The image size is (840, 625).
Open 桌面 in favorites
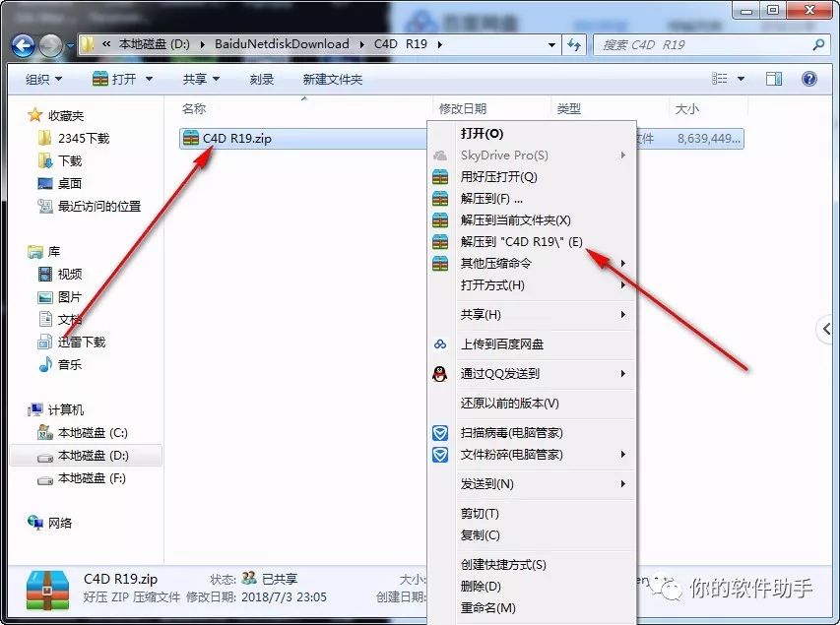pos(60,183)
